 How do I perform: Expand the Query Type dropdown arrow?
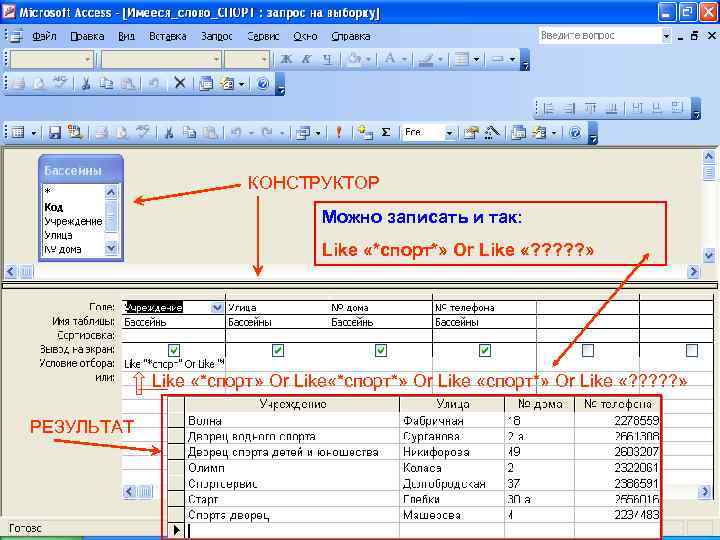click(318, 133)
